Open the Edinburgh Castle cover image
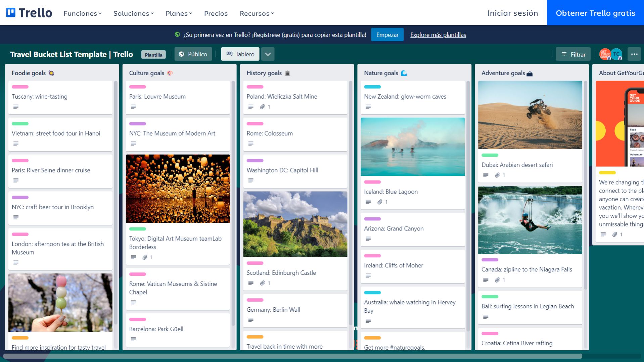This screenshot has width=644, height=362. 295,224
